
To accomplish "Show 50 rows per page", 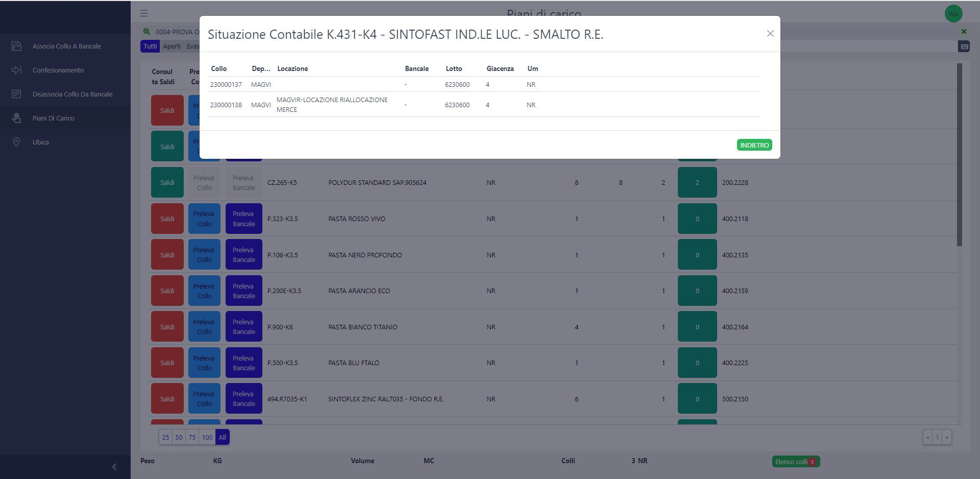I will 179,437.
